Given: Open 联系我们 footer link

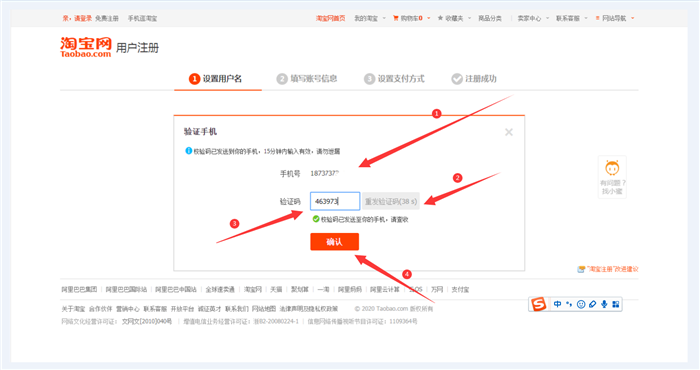Looking at the screenshot, I should (237, 309).
